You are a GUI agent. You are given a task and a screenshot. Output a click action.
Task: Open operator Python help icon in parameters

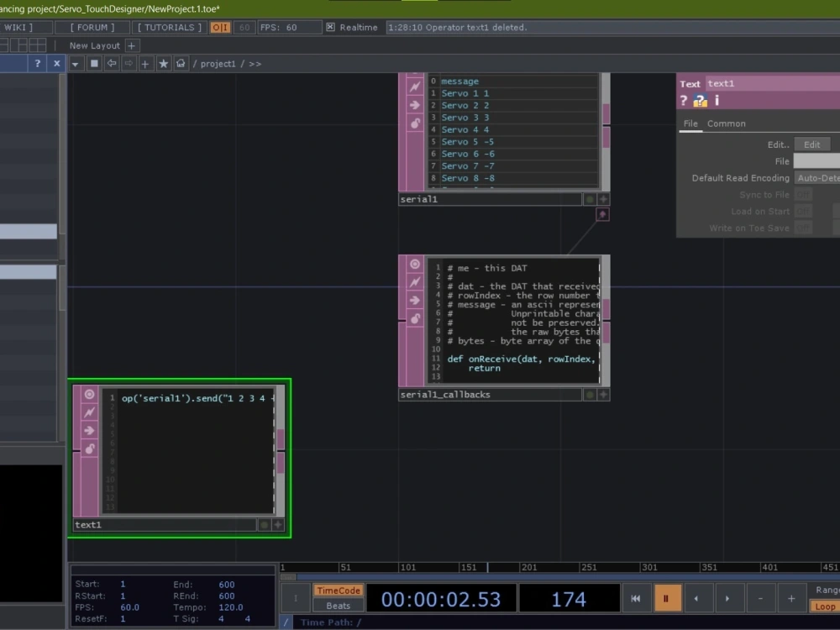tap(700, 101)
